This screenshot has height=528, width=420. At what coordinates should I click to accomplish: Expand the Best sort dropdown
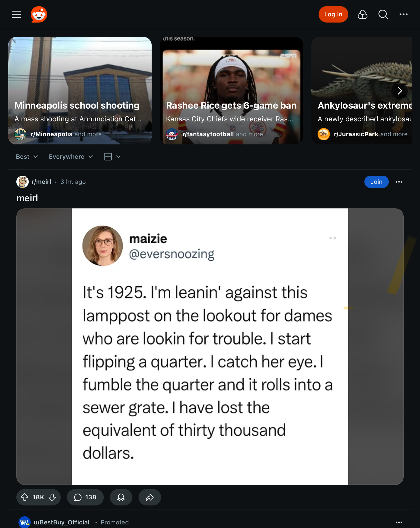(27, 157)
